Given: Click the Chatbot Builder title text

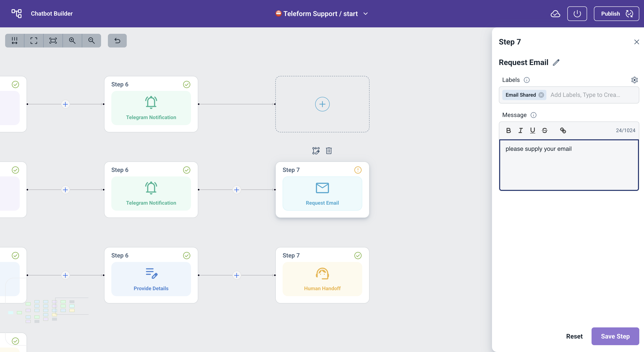Looking at the screenshot, I should [52, 13].
